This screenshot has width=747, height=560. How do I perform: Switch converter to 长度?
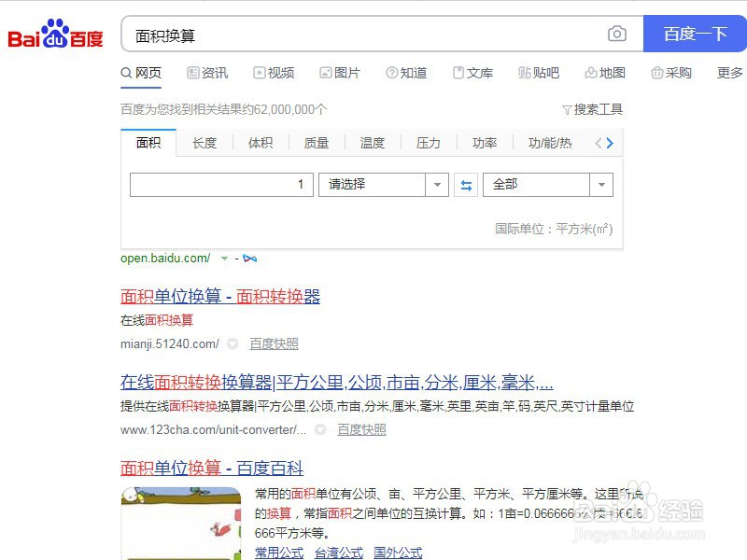[x=204, y=143]
